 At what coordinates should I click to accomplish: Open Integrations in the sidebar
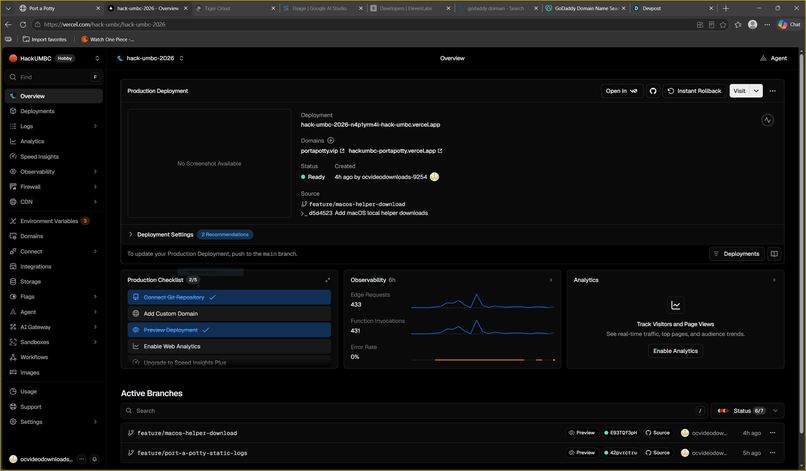(54, 266)
